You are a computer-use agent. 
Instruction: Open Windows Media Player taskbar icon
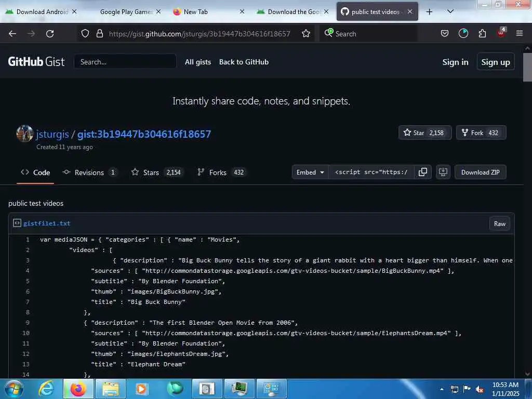(x=142, y=389)
